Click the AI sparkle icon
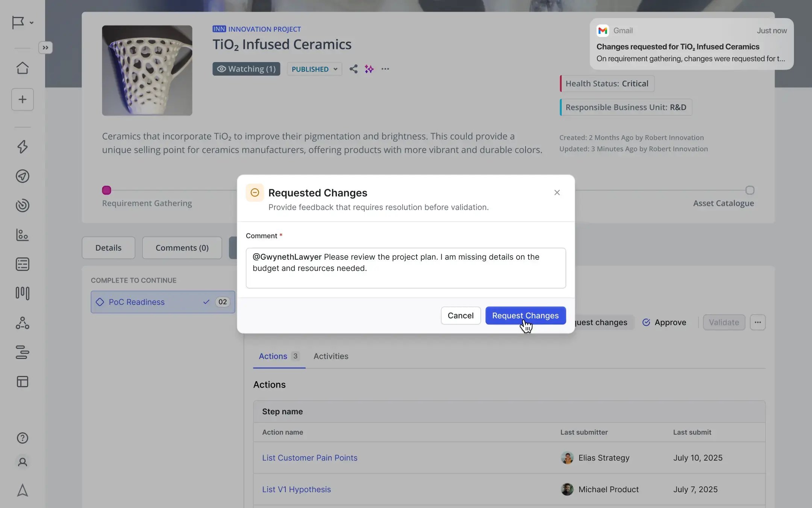The width and height of the screenshot is (812, 508). point(369,69)
